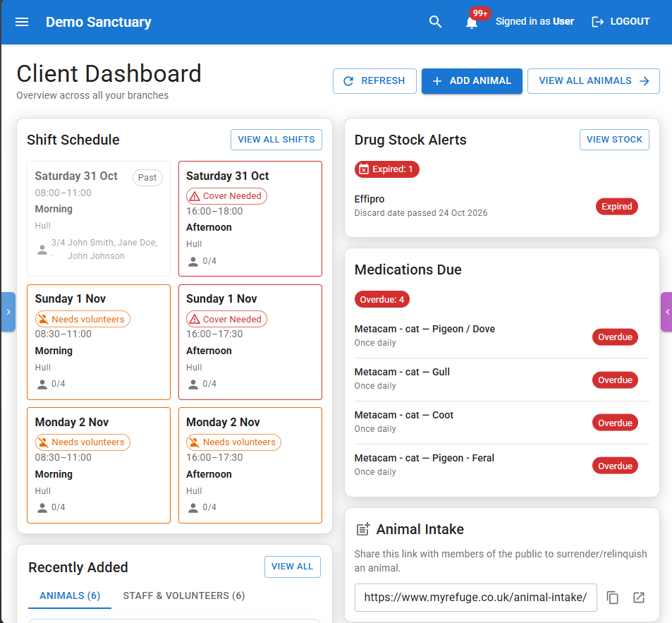Viewport: 672px width, 623px height.
Task: Open Sunday 1 Nov 08:30–11:00 shift card
Action: click(99, 342)
